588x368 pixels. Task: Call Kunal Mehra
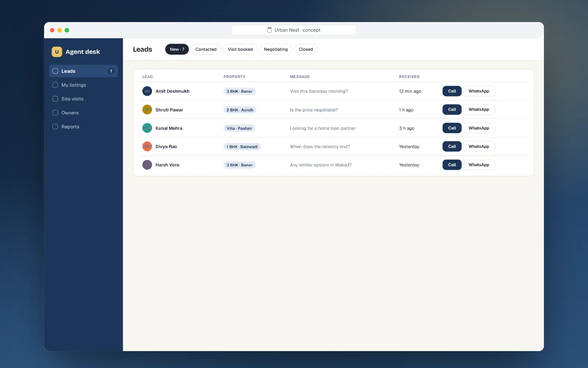[x=452, y=128]
